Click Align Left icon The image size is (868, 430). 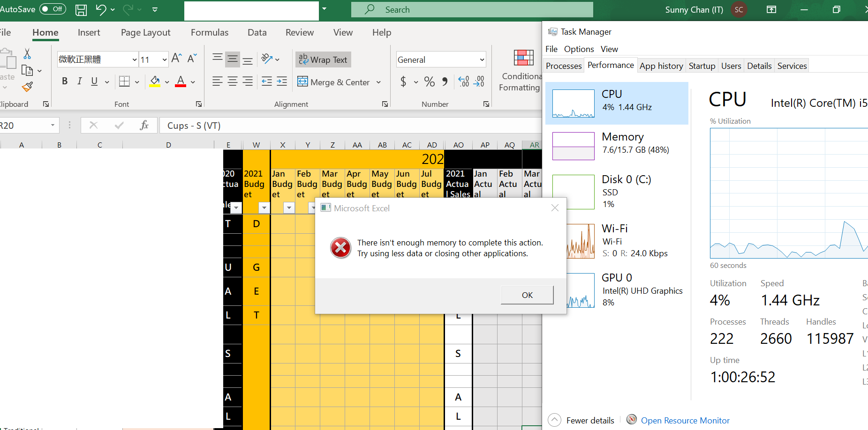217,82
